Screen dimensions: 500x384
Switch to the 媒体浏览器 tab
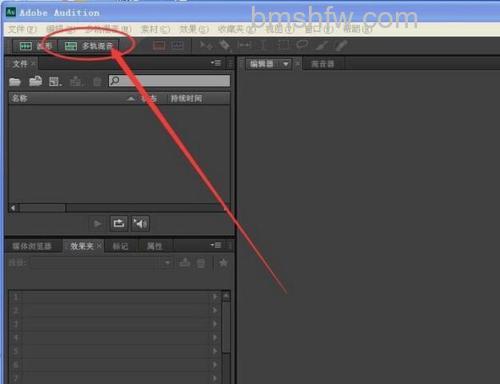pos(32,246)
